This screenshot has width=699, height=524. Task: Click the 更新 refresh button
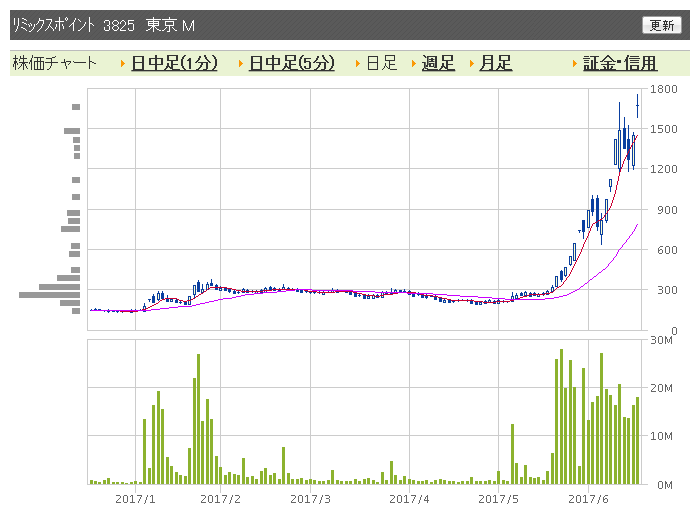coord(662,25)
